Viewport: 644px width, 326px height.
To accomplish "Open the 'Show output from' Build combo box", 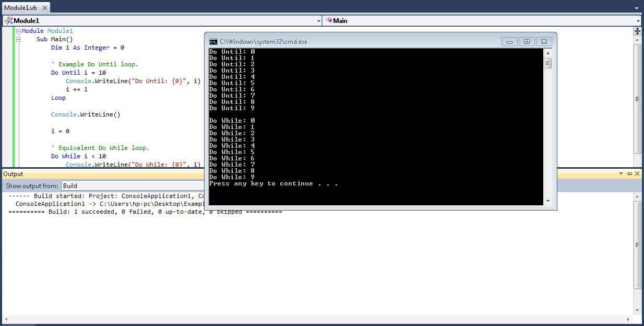I will tap(133, 185).
